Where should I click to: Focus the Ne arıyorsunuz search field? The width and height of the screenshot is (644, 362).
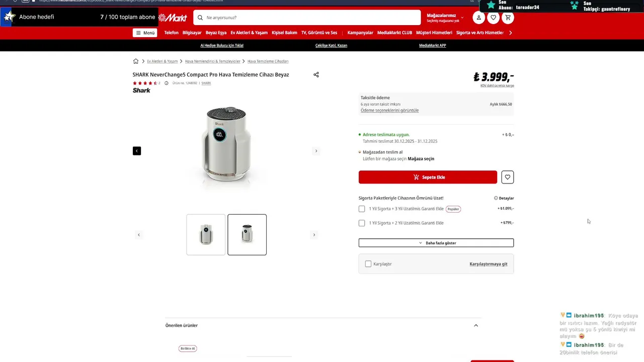(x=307, y=18)
